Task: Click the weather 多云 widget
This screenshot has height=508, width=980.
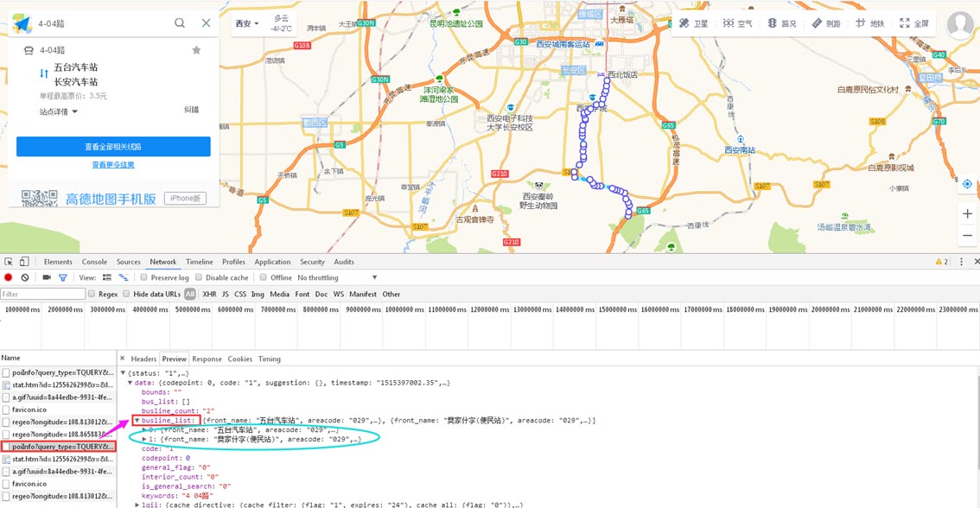Action: (281, 23)
